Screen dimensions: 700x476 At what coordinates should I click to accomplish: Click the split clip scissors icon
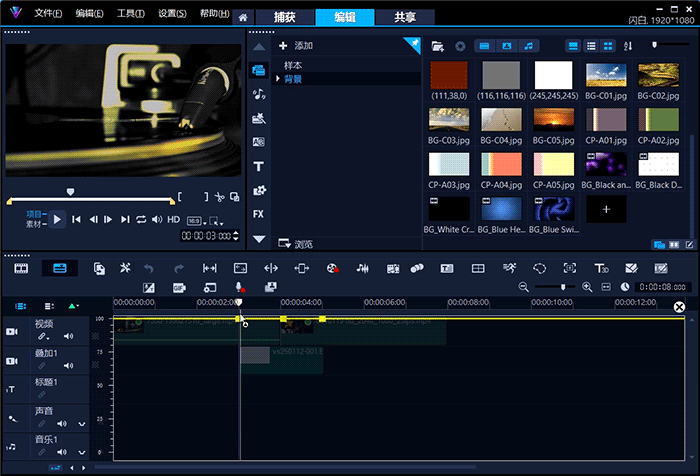(x=219, y=197)
